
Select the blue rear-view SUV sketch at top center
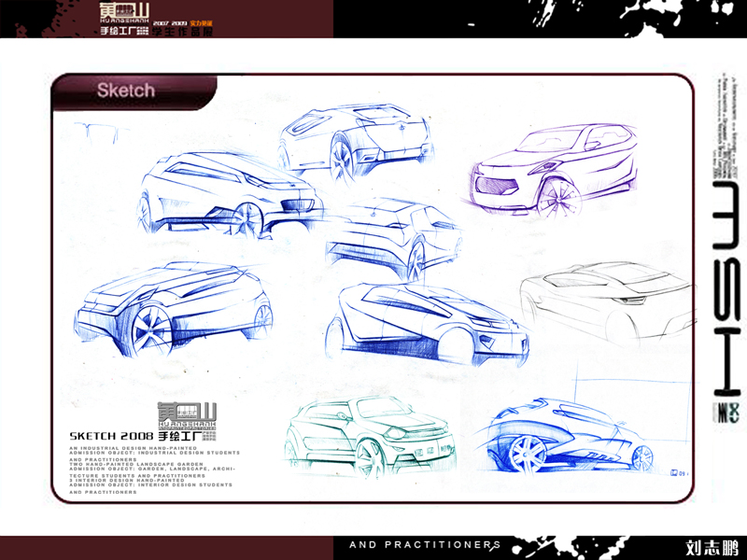click(357, 144)
